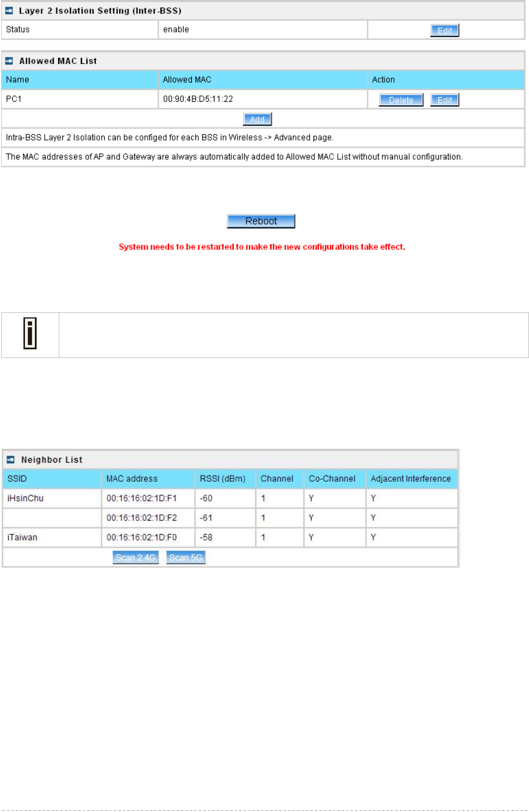The image size is (529, 812).
Task: Select the AP and Gateway MAC note
Action: pos(234,157)
